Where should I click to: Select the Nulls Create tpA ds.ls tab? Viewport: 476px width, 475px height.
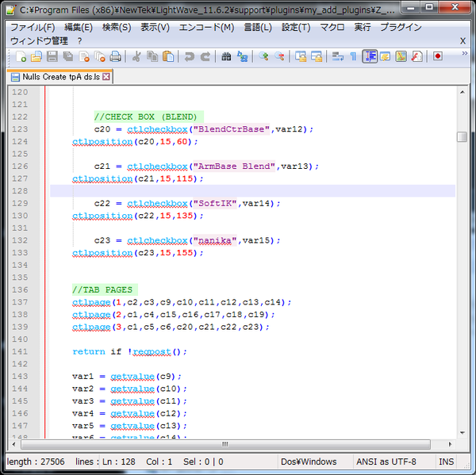click(x=59, y=77)
